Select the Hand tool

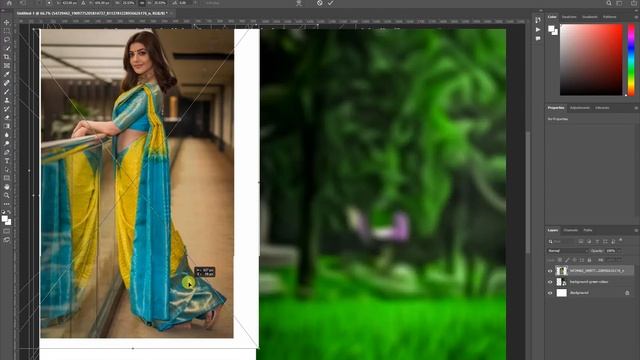coord(7,187)
